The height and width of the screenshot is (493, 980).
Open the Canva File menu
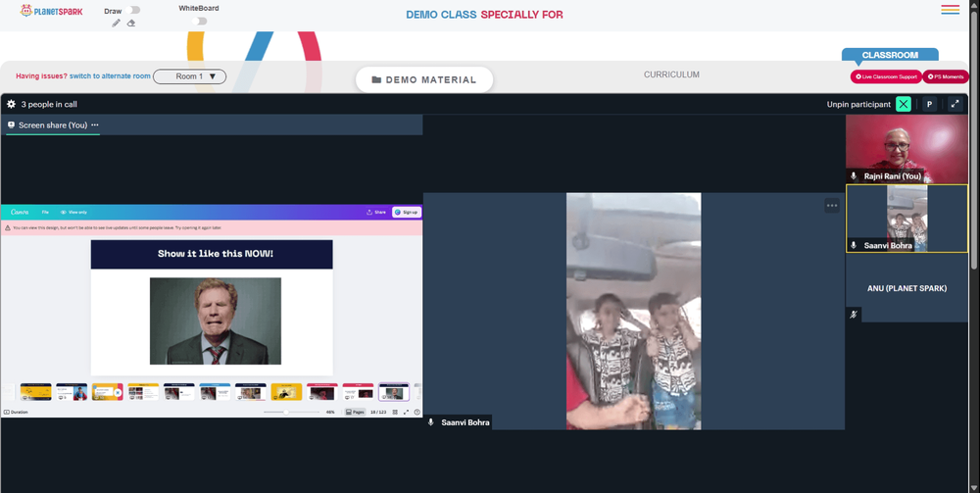(x=45, y=213)
